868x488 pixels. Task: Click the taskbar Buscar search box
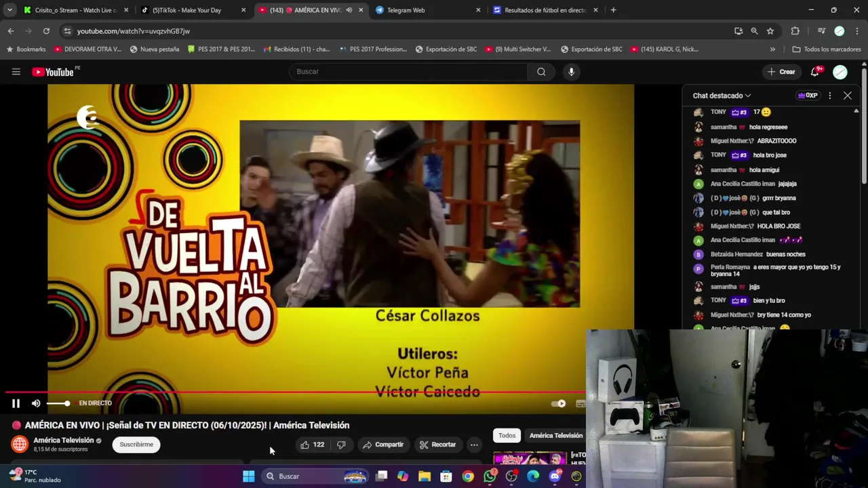[x=315, y=476]
